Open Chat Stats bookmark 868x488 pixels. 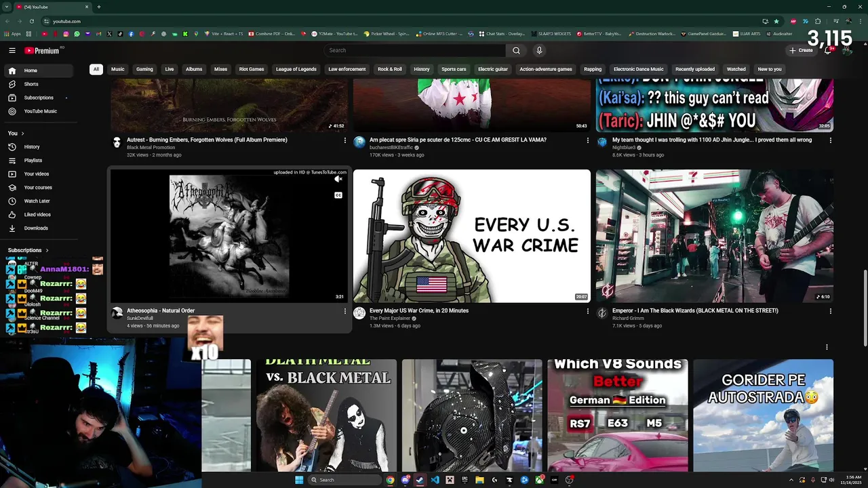pyautogui.click(x=502, y=33)
